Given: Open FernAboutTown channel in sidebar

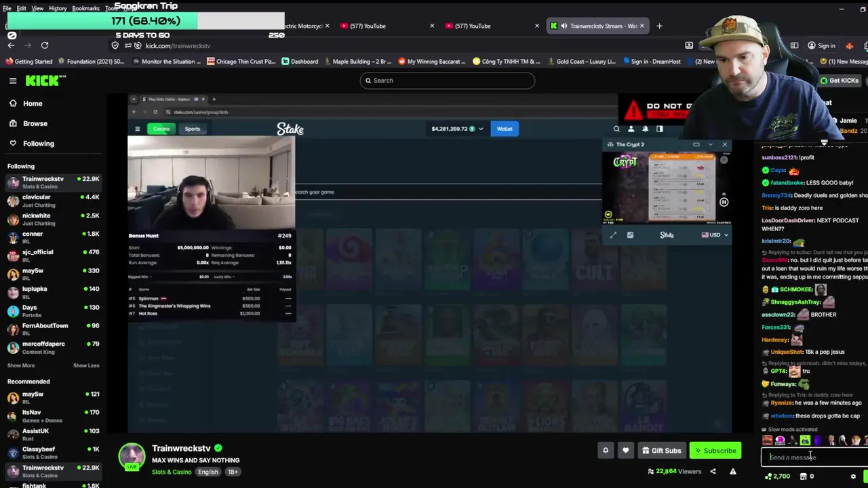Looking at the screenshot, I should point(53,329).
